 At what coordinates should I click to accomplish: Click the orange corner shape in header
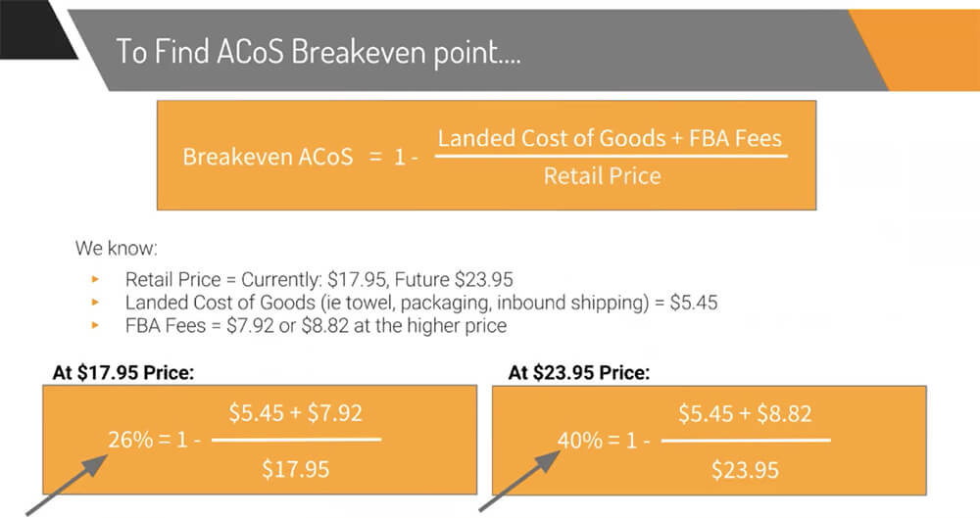pyautogui.click(x=921, y=44)
